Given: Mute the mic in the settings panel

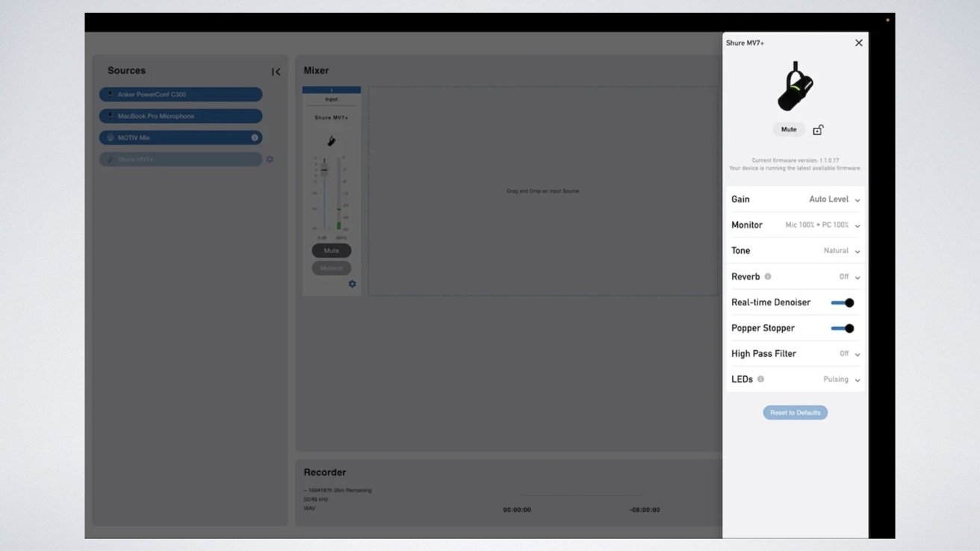Looking at the screenshot, I should [789, 130].
